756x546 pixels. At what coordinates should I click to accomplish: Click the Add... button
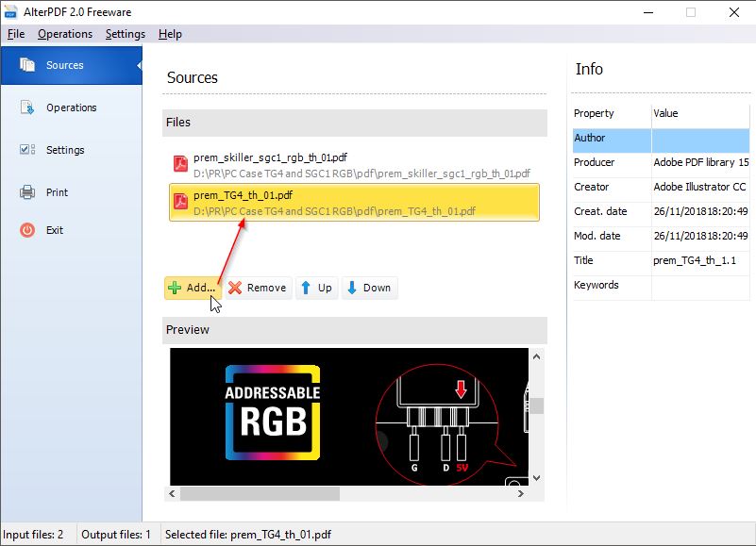point(193,288)
